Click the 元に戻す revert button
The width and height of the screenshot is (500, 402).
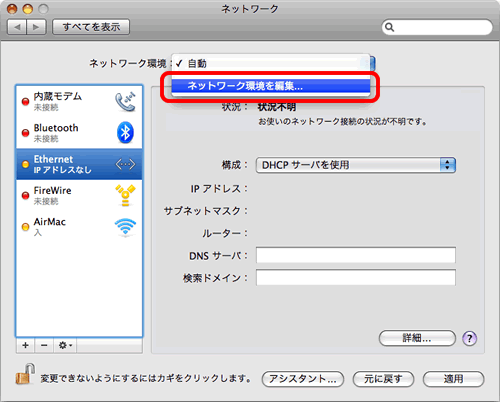pos(383,379)
